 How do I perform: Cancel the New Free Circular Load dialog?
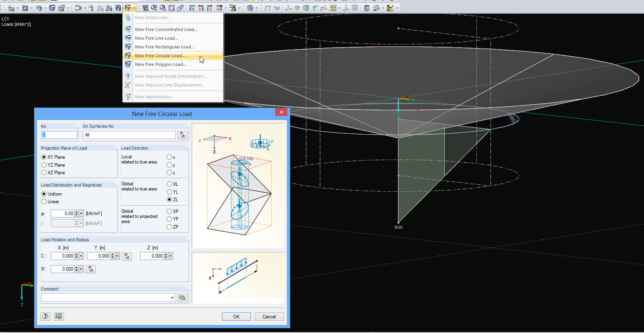pos(269,317)
